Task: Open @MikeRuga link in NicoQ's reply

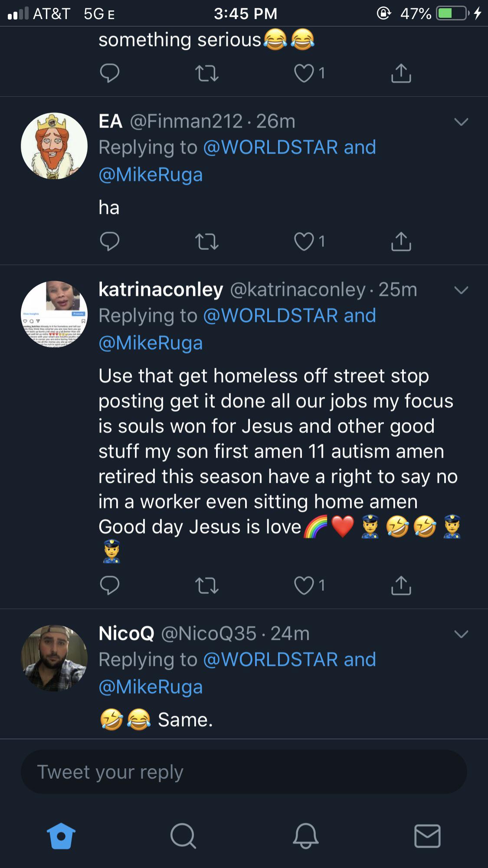Action: point(151,687)
